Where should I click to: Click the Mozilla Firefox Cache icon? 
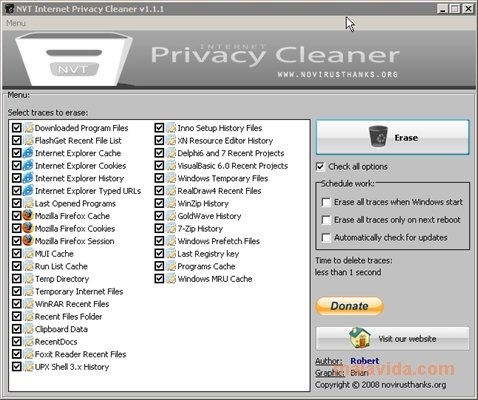click(x=28, y=216)
